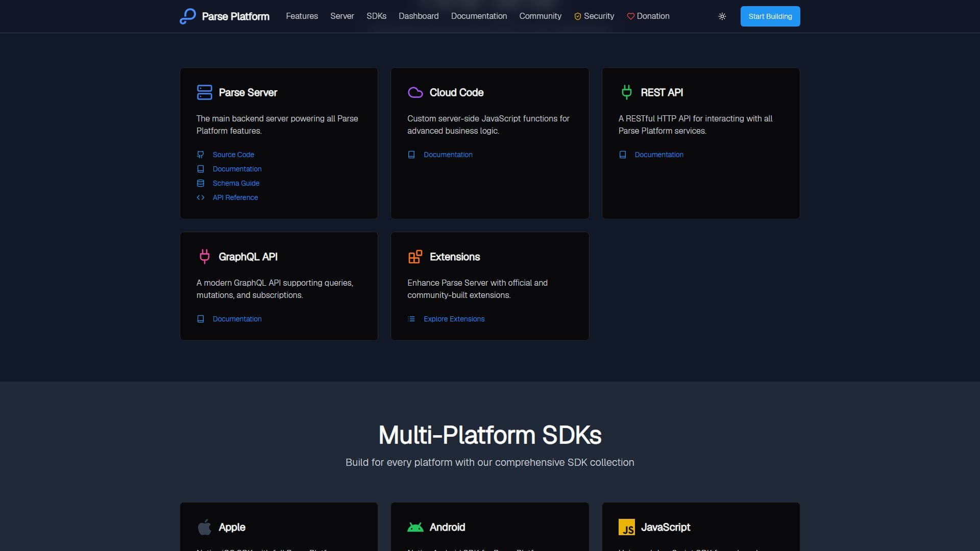Click the Parse Platform logo icon
This screenshot has width=980, height=551.
click(188, 16)
